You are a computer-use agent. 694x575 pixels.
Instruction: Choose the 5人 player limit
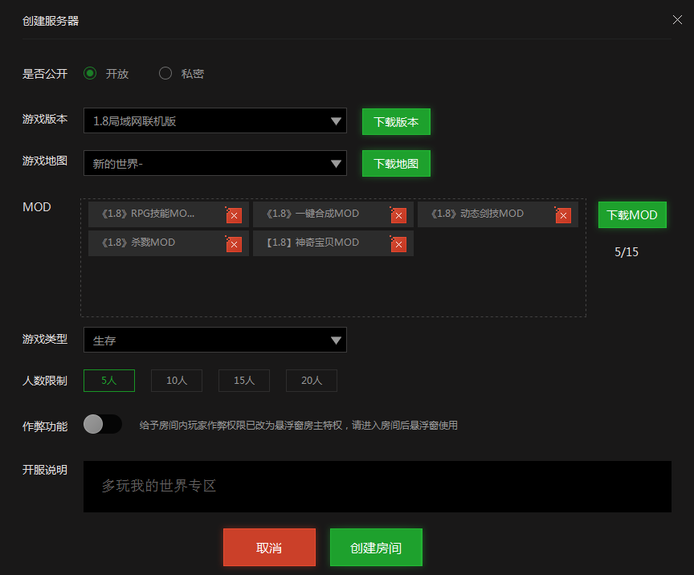pyautogui.click(x=109, y=380)
